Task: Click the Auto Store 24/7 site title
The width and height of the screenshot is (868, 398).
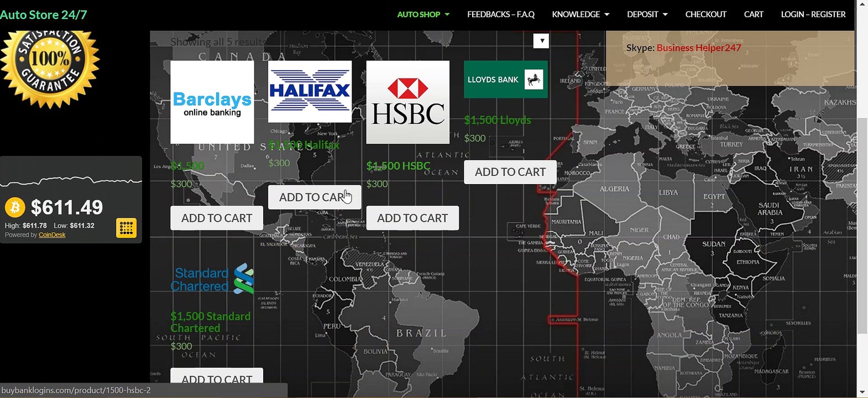Action: tap(44, 15)
